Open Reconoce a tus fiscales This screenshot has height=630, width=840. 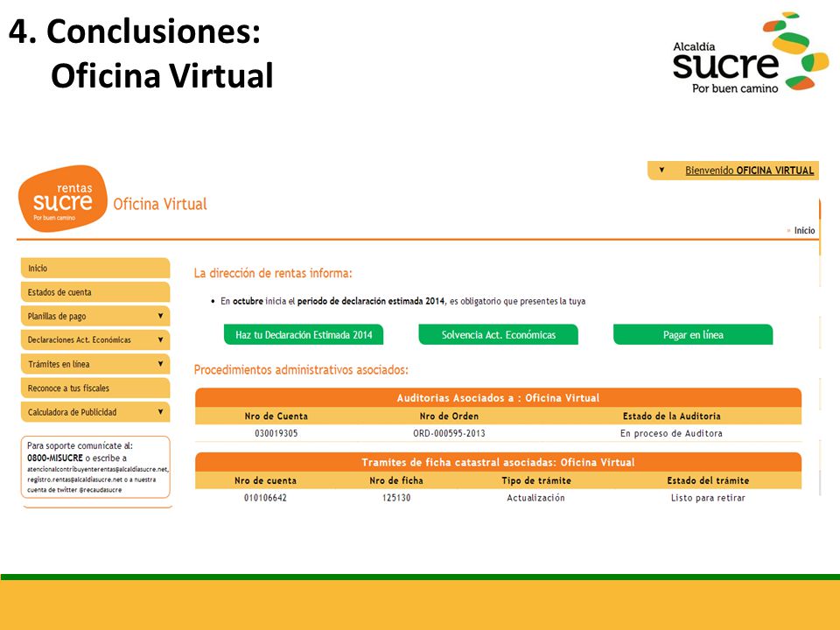click(95, 388)
